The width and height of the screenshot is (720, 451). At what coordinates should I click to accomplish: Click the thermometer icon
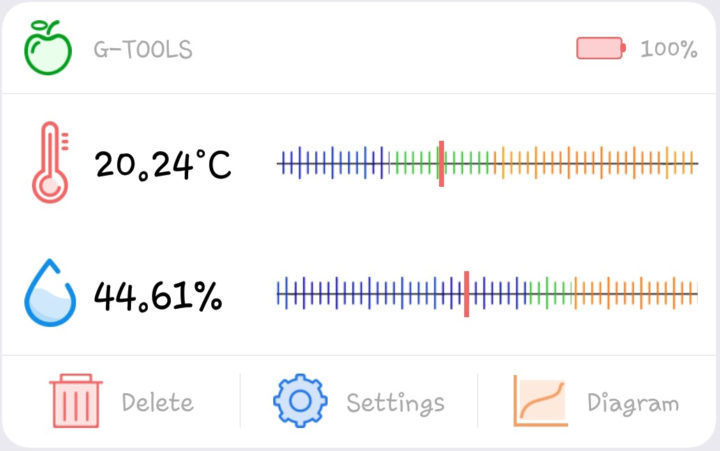[50, 163]
